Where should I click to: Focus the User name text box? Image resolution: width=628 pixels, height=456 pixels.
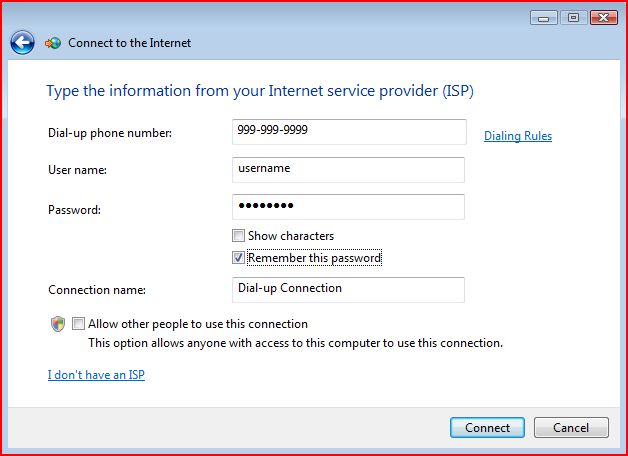[348, 169]
